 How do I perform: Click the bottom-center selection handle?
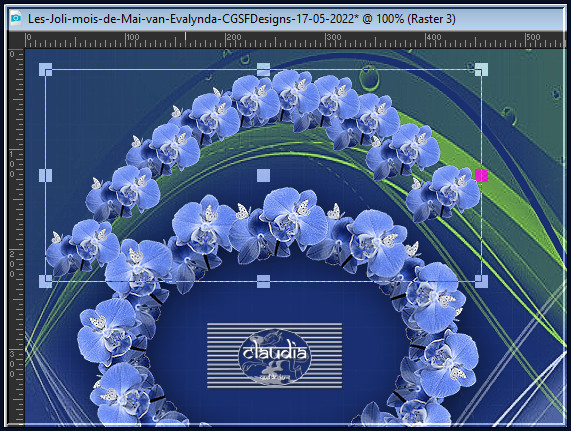263,281
